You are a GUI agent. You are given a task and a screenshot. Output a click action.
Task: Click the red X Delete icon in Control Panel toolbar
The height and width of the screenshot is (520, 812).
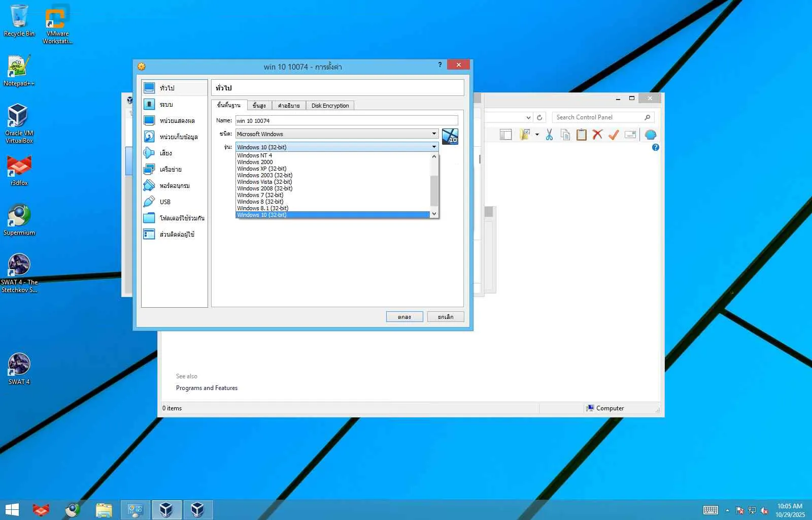tap(597, 135)
